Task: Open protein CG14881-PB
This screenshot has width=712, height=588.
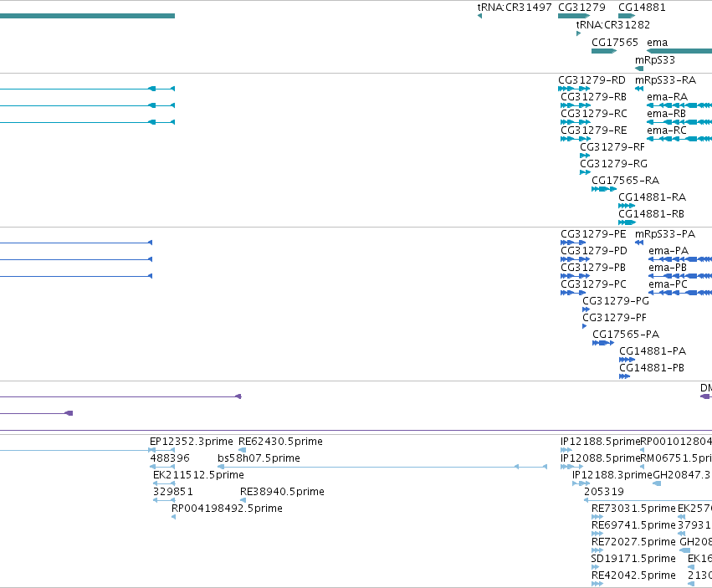Action: click(652, 368)
